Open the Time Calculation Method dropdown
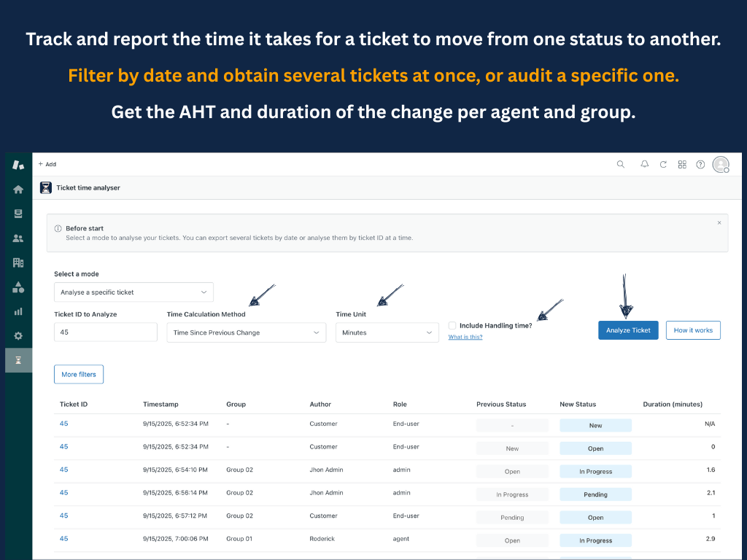Image resolution: width=747 pixels, height=560 pixels. click(x=246, y=332)
